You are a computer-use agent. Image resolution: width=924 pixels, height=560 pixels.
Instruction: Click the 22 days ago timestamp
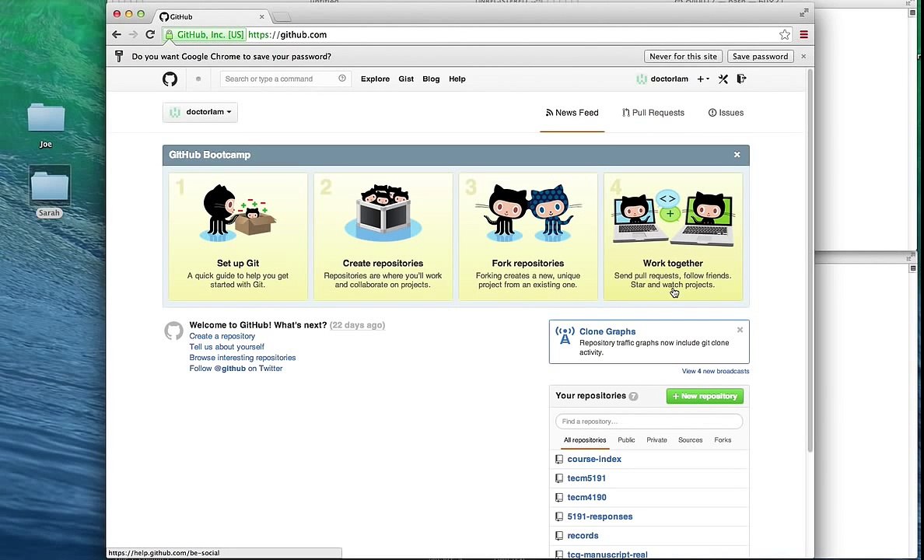357,325
